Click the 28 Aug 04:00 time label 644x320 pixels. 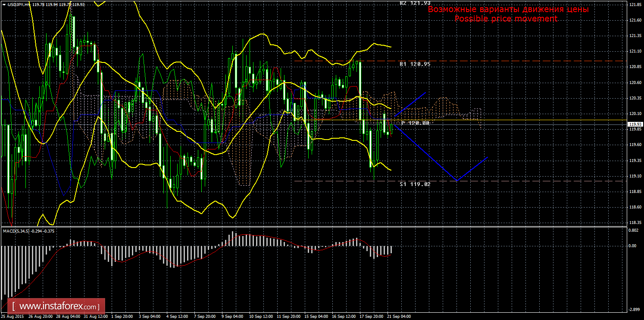[x=68, y=317]
